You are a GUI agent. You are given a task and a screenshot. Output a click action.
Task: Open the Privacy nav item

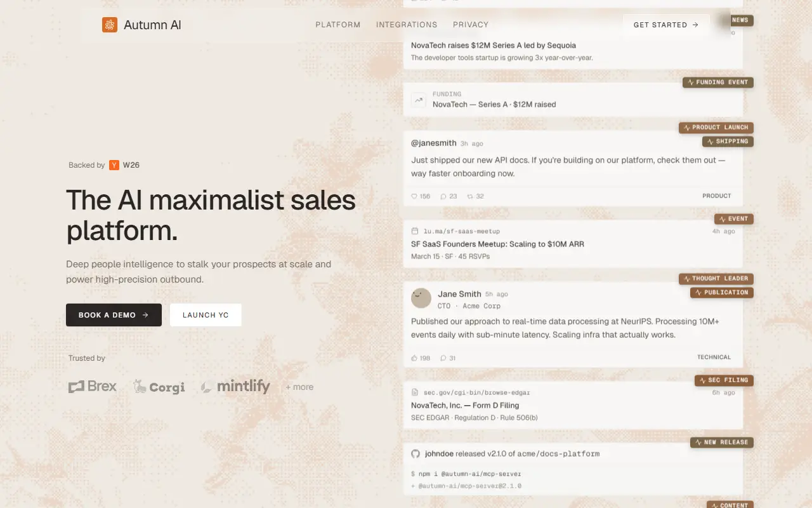(x=471, y=25)
